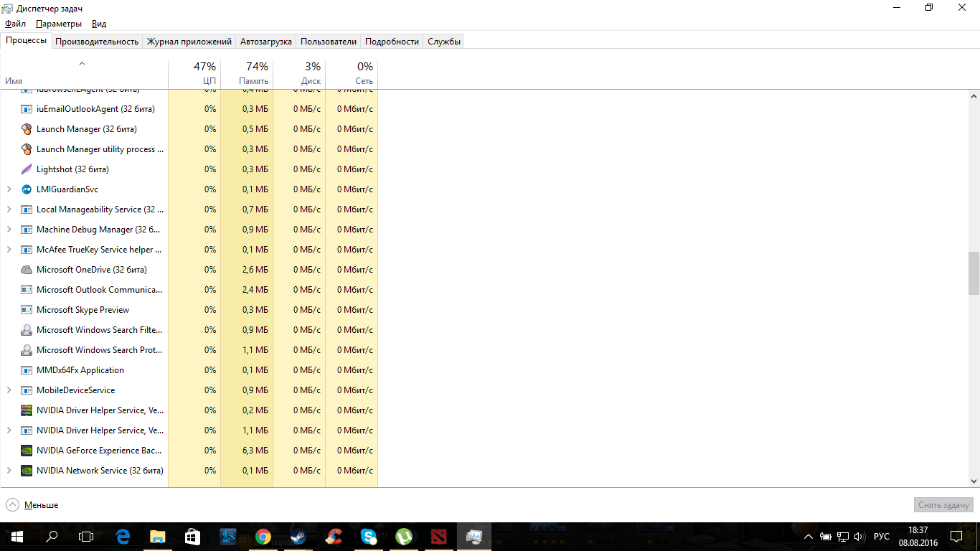Switch to Google Chrome in taskbar
Viewport: 980px width, 551px height.
(x=263, y=536)
